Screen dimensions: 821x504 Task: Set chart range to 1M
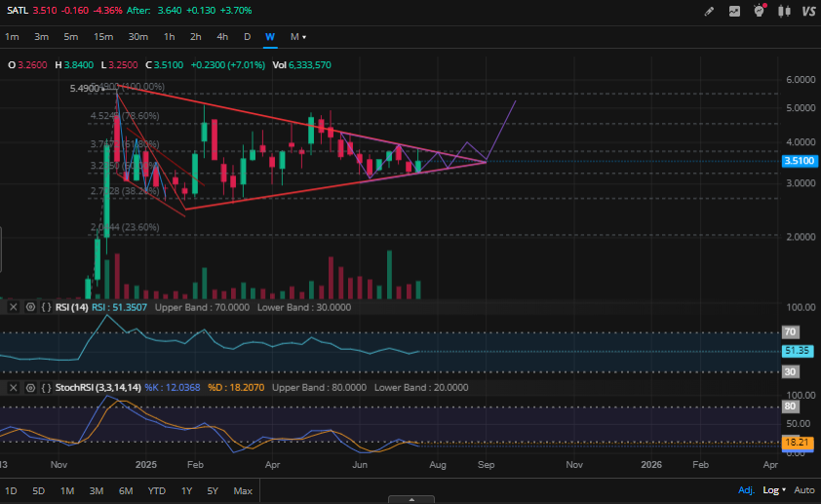click(x=67, y=491)
